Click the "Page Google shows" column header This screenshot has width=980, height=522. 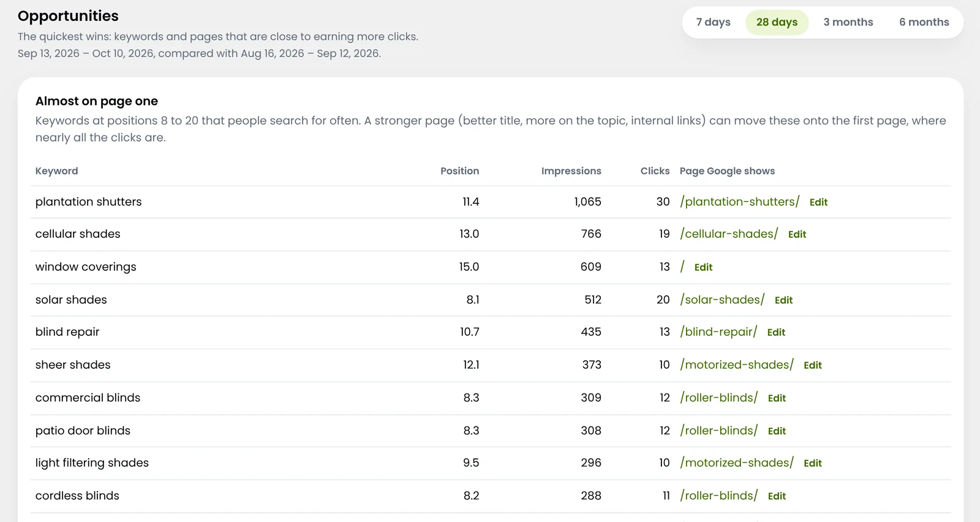pos(727,171)
